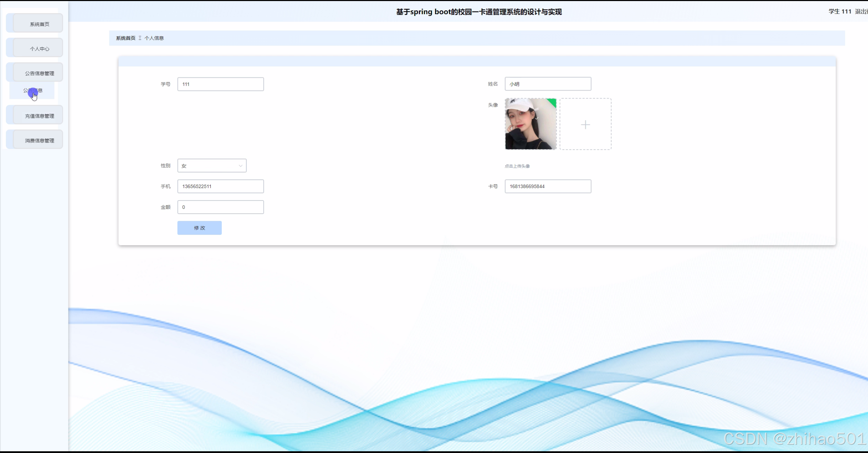Click the 个人信息 breadcrumb item
The image size is (868, 453).
pos(154,38)
